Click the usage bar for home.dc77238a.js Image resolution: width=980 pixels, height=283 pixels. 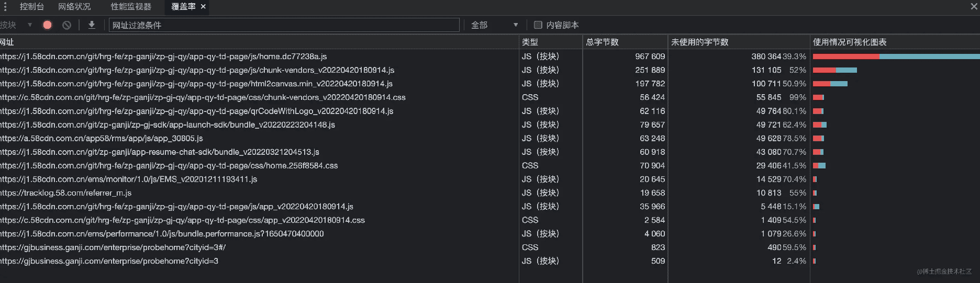(895, 56)
